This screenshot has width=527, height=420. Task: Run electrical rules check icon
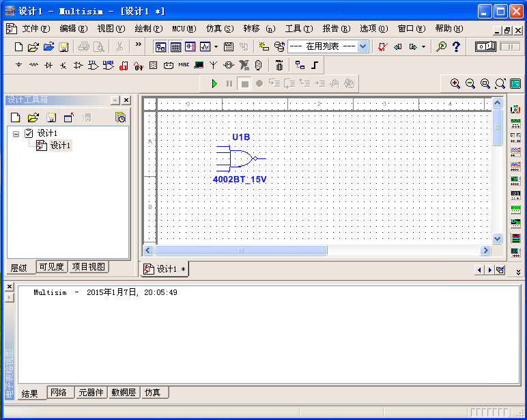(x=382, y=46)
